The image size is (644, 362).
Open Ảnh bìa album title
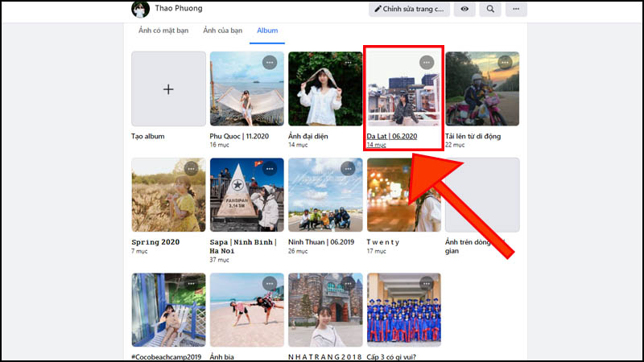(x=222, y=356)
